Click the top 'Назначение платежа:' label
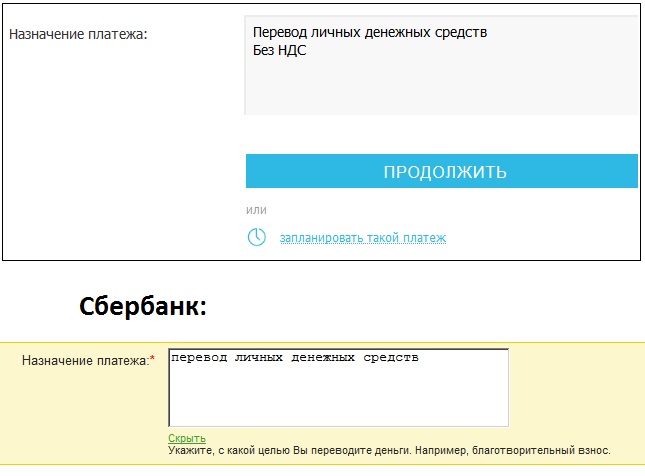The width and height of the screenshot is (645, 476). (x=78, y=35)
